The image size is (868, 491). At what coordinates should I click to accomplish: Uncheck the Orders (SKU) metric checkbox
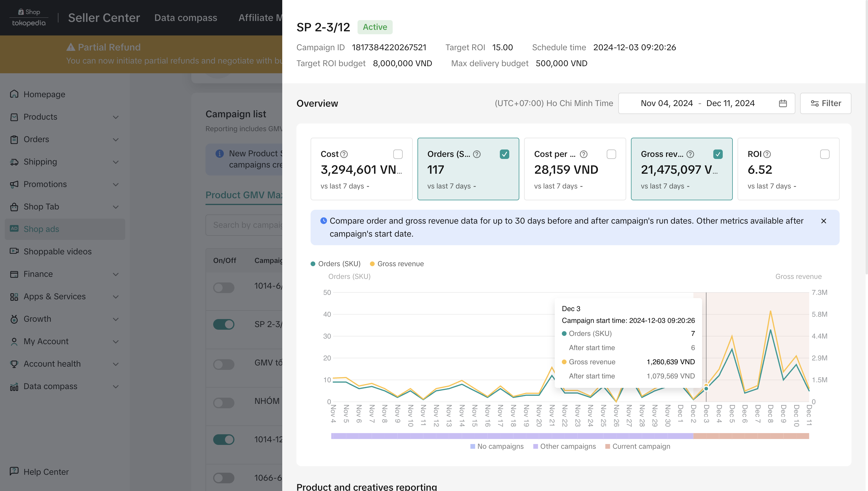tap(505, 154)
